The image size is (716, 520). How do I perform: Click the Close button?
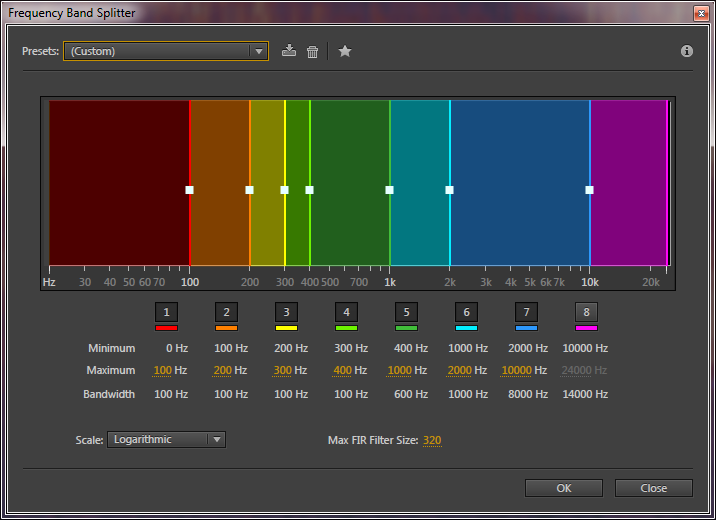pos(654,488)
